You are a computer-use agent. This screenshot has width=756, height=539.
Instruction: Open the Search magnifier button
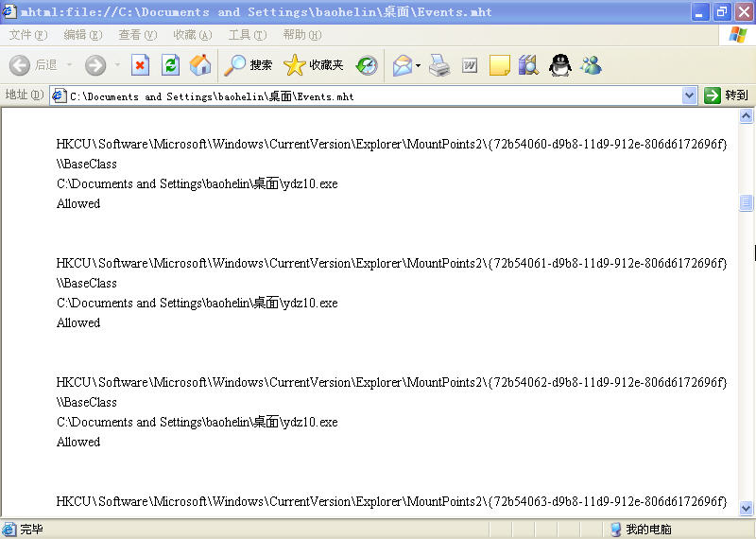(249, 65)
